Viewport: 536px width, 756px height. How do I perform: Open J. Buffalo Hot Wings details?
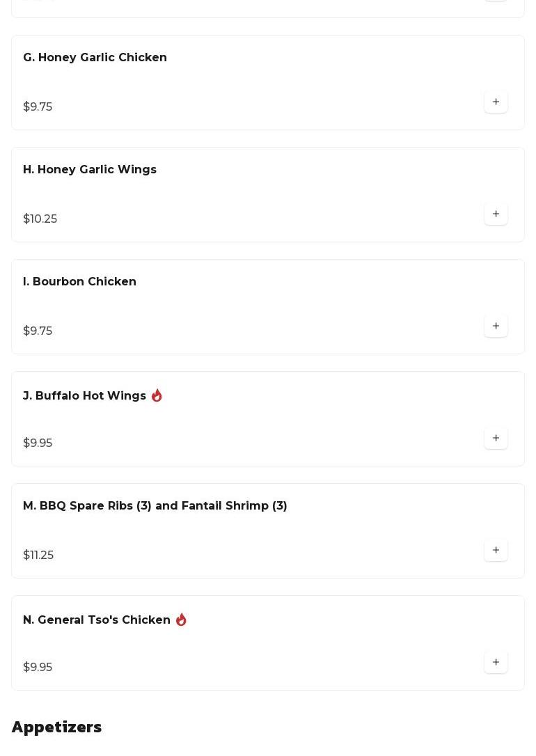click(x=84, y=396)
